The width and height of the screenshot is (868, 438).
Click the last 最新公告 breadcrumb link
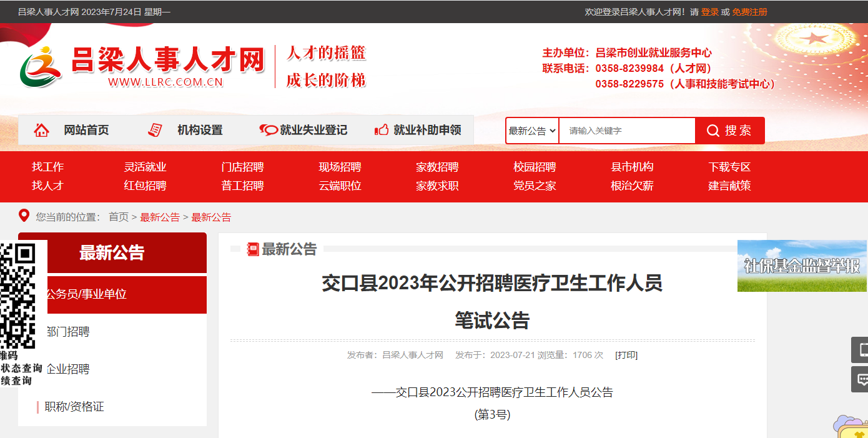[211, 217]
